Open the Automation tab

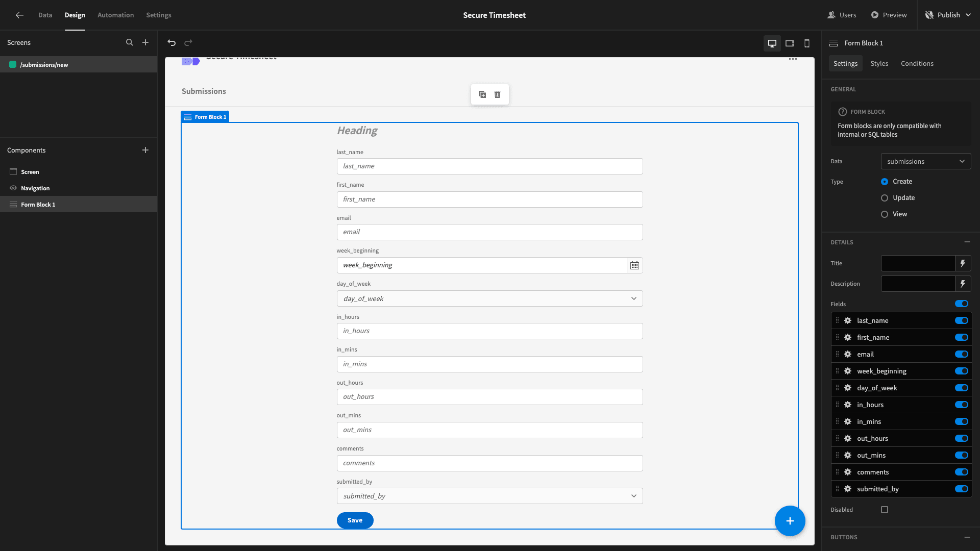pyautogui.click(x=116, y=15)
